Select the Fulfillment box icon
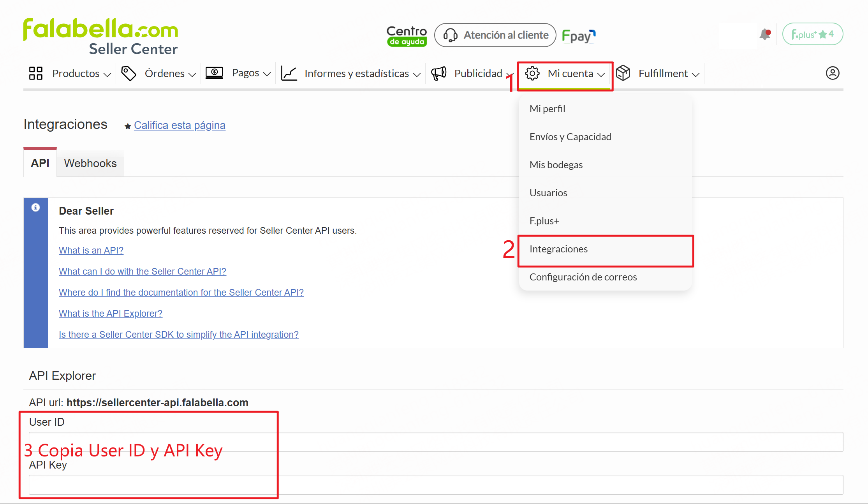The image size is (868, 504). coord(623,73)
